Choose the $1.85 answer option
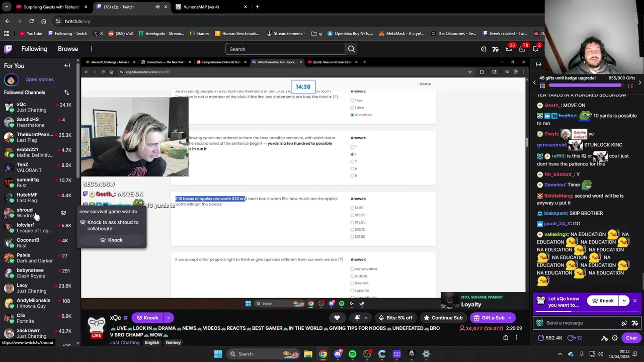 point(352,208)
